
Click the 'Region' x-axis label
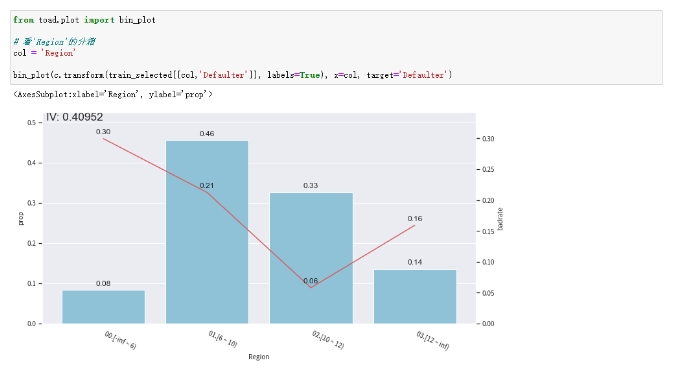point(259,356)
